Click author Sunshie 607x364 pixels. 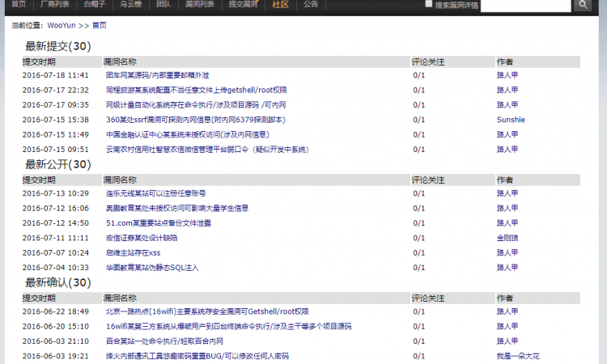[511, 120]
